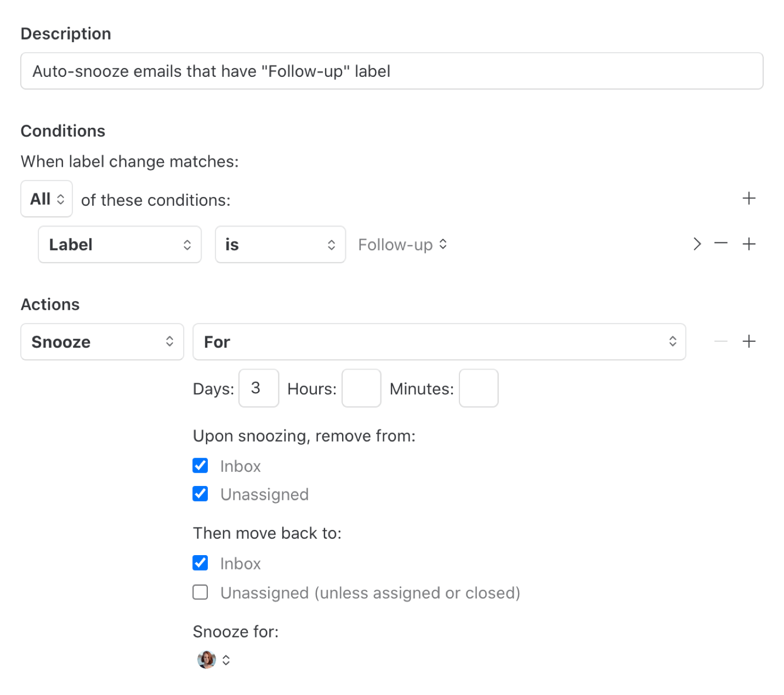Click the chevron arrow in Label condition row
The height and width of the screenshot is (695, 784).
697,244
